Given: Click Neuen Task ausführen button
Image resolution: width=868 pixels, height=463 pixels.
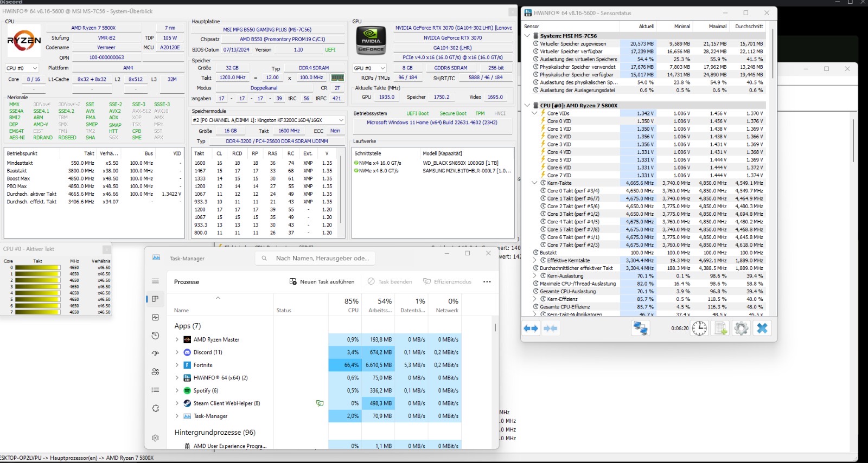Looking at the screenshot, I should 322,282.
